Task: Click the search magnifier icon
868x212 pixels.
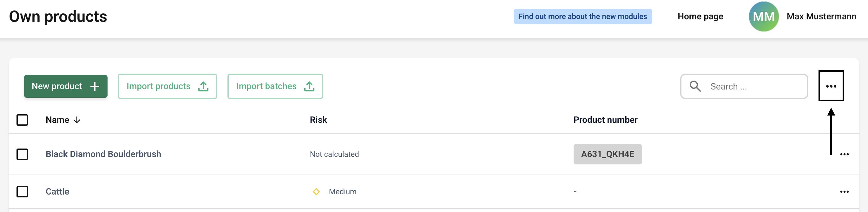Action: click(x=695, y=86)
